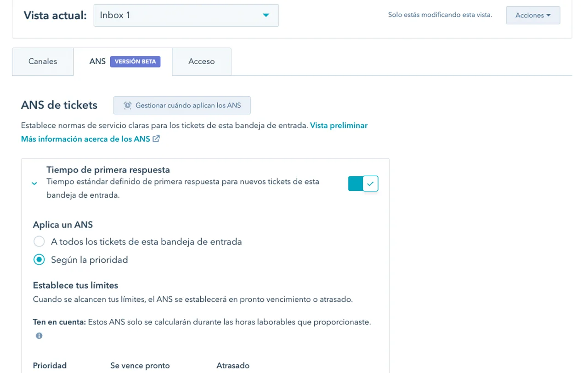The width and height of the screenshot is (588, 373).
Task: Click the Establece tus límites heading
Action: (75, 285)
